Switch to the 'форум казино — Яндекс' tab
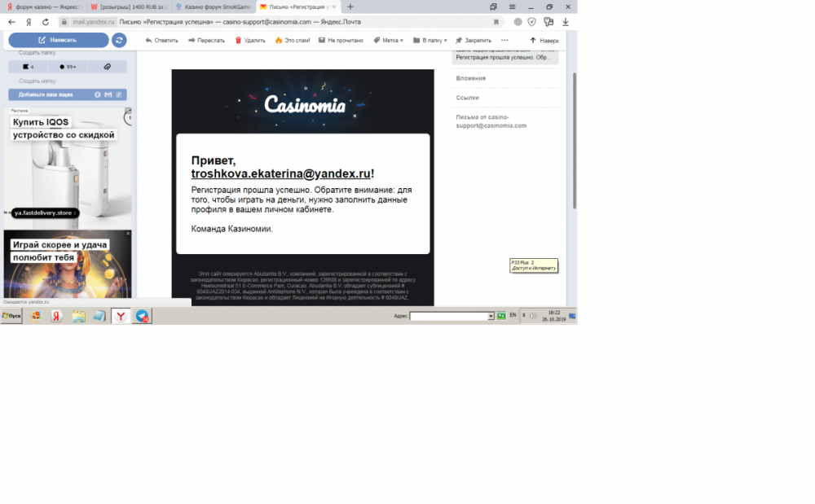Image resolution: width=815 pixels, height=504 pixels. (43, 7)
